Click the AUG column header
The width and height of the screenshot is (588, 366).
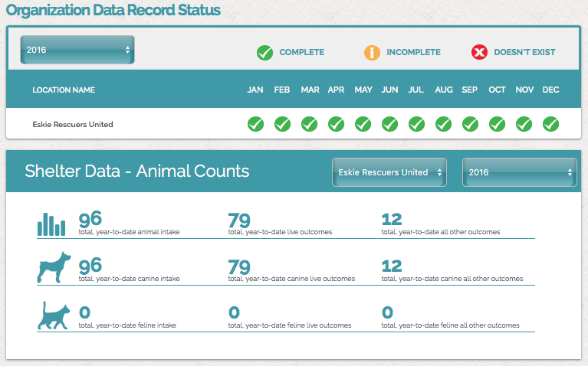pos(444,90)
